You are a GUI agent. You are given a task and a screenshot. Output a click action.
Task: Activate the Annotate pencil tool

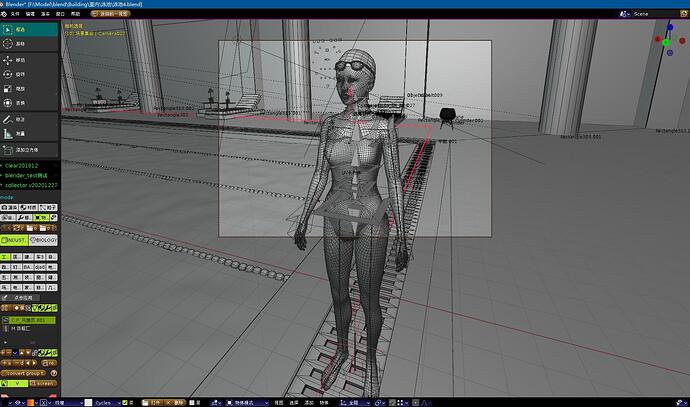[x=29, y=119]
